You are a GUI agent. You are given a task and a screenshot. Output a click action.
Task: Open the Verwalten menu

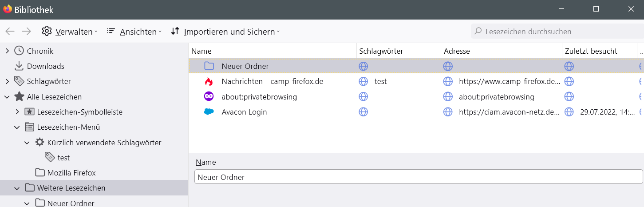(70, 32)
